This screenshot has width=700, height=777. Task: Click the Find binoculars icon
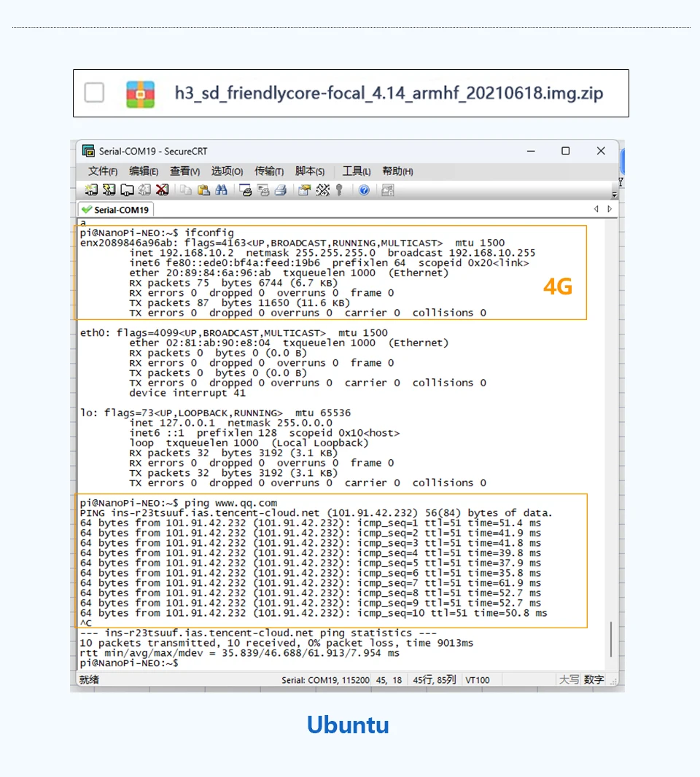point(221,190)
